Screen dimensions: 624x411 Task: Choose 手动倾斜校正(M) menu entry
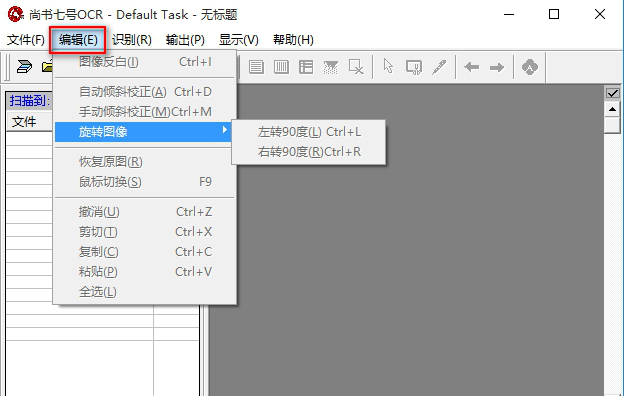(145, 112)
